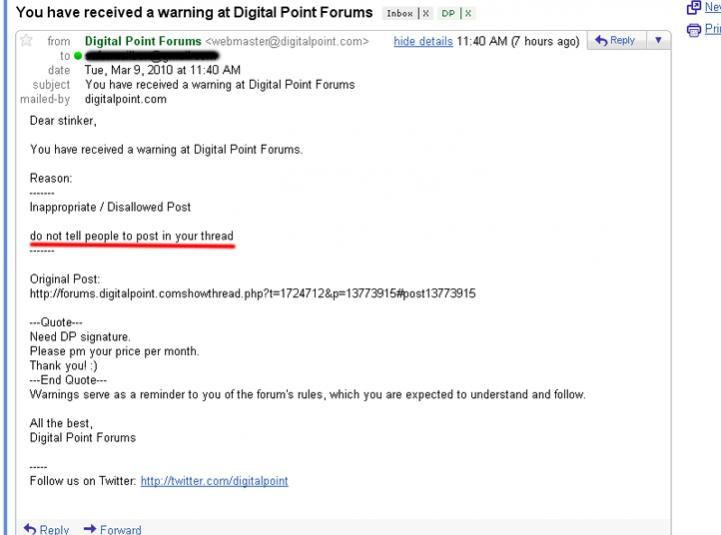This screenshot has height=535, width=721.
Task: Remove the DP label with its X
Action: [468, 13]
